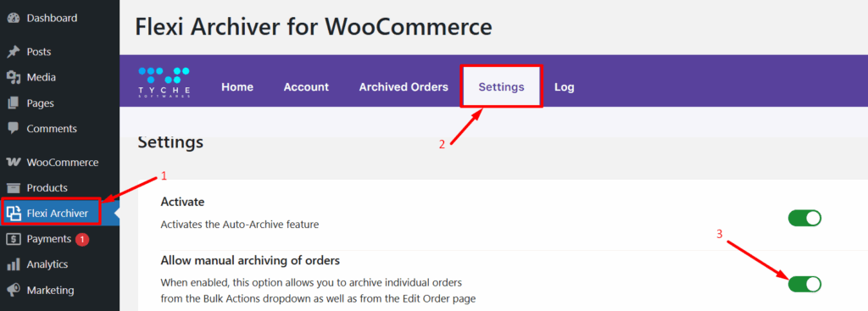868x311 pixels.
Task: Click the Analytics bar chart icon
Action: click(x=14, y=264)
